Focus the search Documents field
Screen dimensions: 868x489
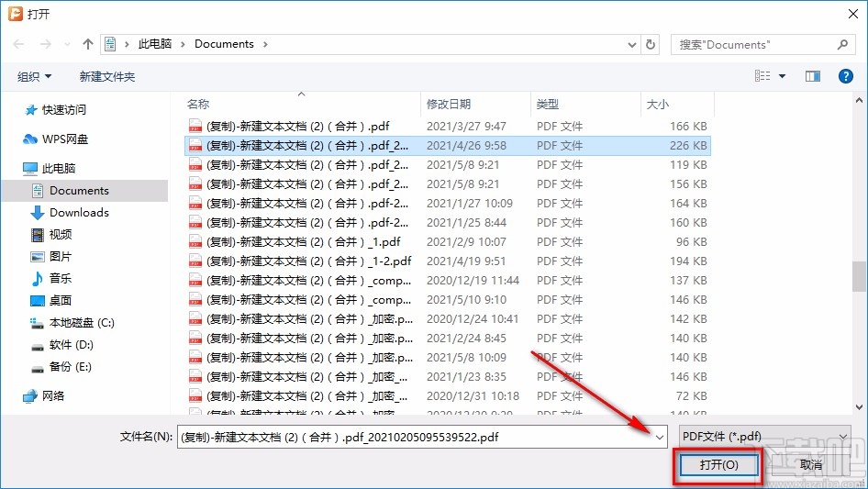point(762,44)
